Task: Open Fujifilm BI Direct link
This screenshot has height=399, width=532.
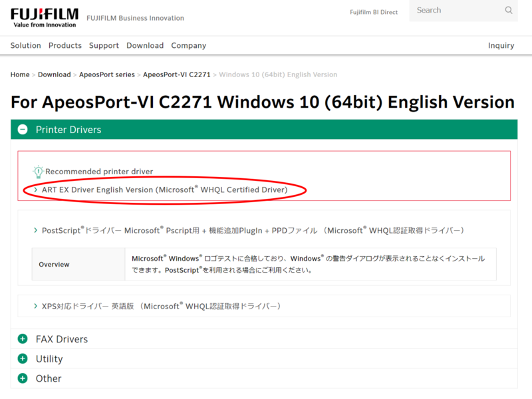Action: [375, 13]
